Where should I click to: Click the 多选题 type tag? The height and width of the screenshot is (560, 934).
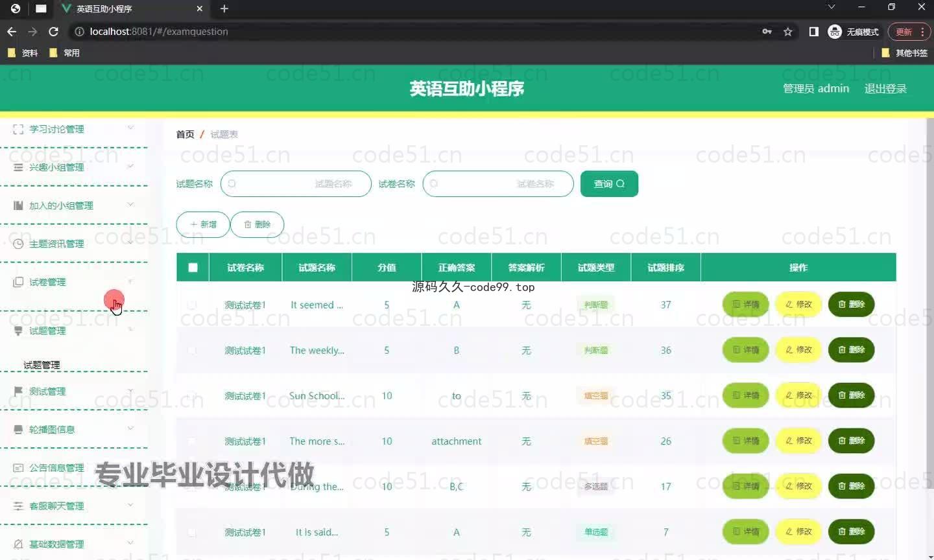[x=596, y=486]
